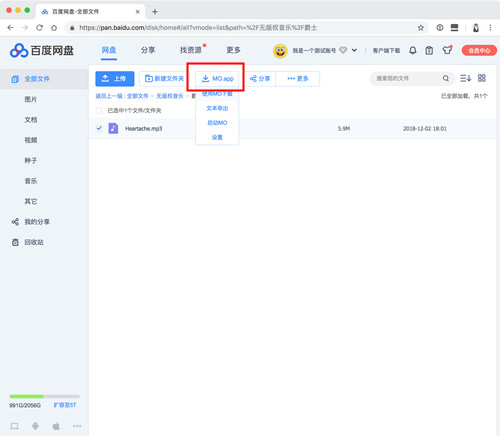This screenshot has width=500, height=436.
Task: Click the sidebar footer more dots icon
Action: click(x=77, y=426)
